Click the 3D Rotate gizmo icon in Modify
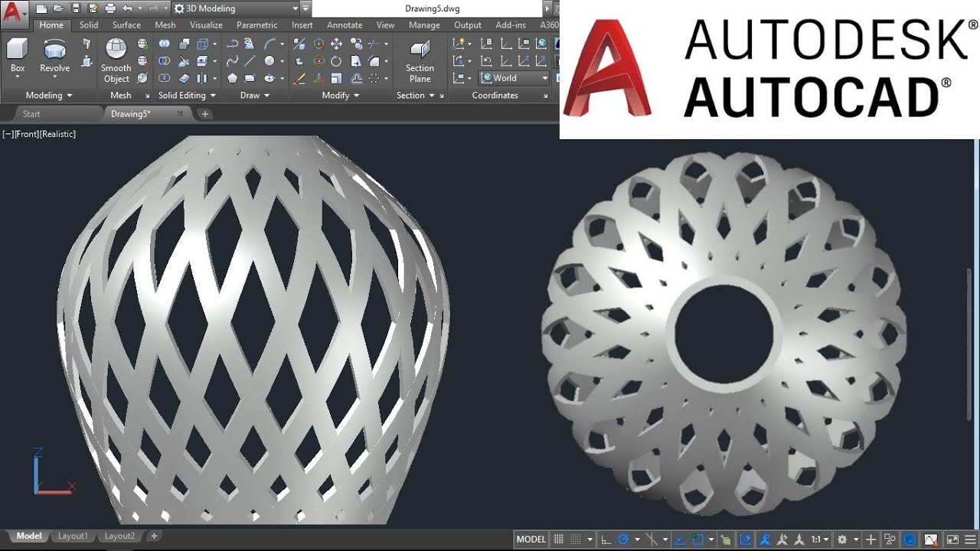This screenshot has width=980, height=551. point(319,61)
